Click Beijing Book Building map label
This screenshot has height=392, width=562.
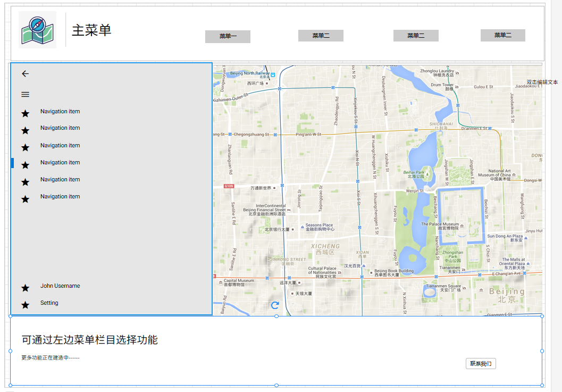click(394, 272)
